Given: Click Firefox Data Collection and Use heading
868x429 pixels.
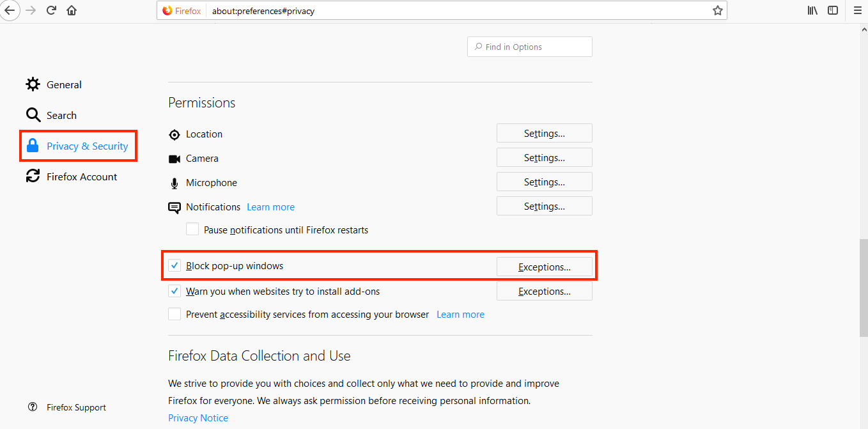Looking at the screenshot, I should pos(260,355).
